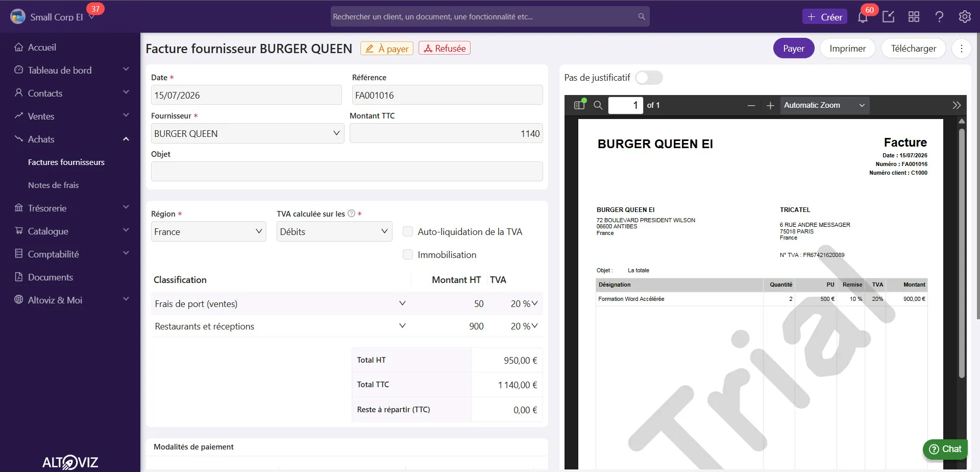
Task: Click the Documents file icon
Action: click(19, 277)
